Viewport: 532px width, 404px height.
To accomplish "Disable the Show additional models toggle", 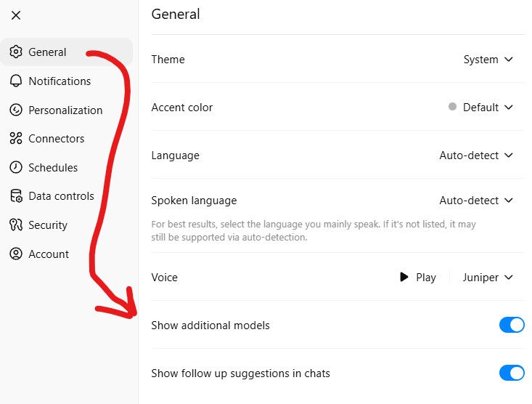I will (512, 326).
